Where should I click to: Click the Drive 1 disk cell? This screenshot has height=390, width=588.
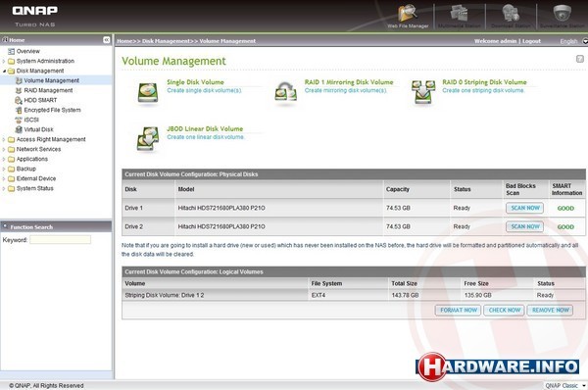[148, 208]
